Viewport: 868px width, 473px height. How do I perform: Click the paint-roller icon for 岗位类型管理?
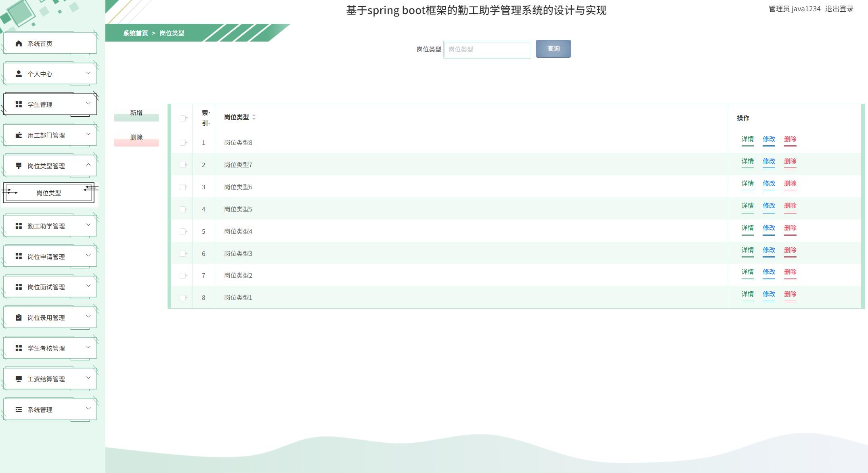click(x=19, y=166)
